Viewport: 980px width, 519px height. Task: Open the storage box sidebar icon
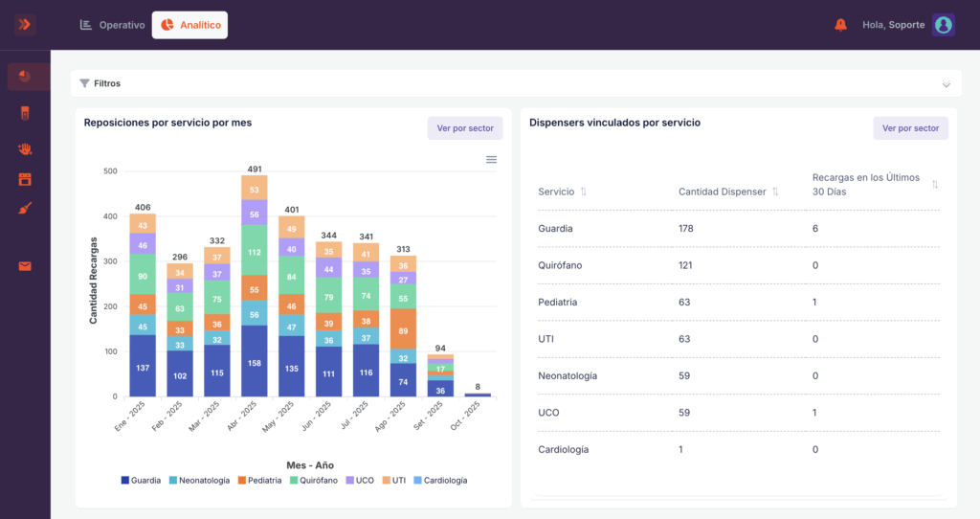[25, 179]
